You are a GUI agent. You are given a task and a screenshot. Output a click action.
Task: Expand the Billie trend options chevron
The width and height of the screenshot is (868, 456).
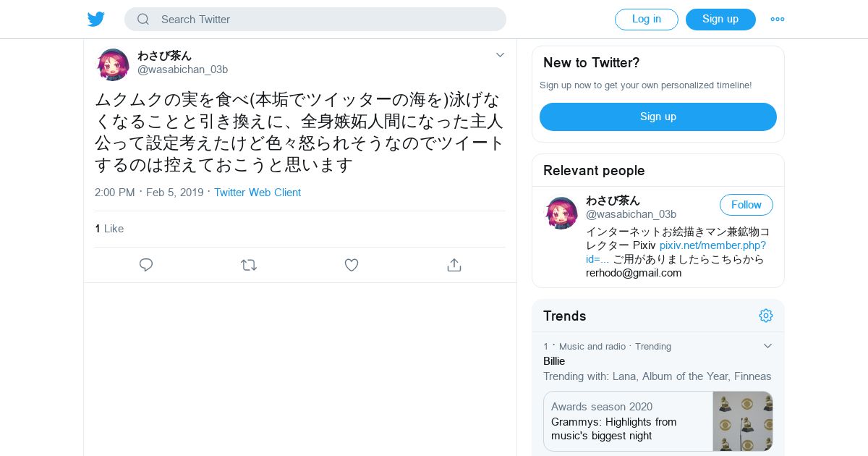click(x=768, y=346)
